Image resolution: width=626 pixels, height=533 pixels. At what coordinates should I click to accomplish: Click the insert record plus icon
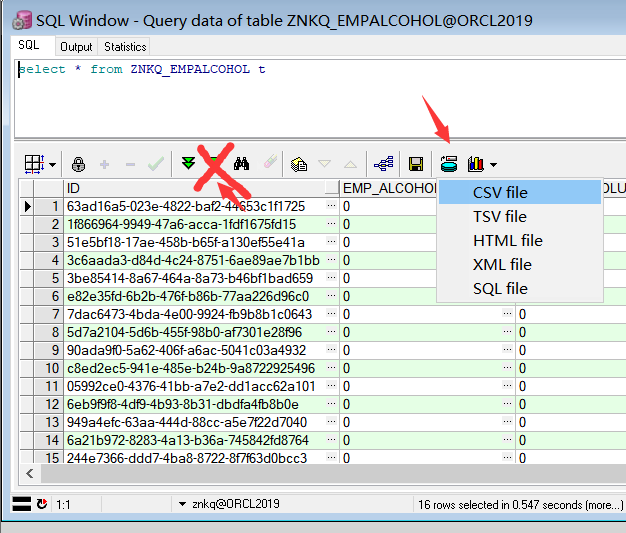(105, 164)
